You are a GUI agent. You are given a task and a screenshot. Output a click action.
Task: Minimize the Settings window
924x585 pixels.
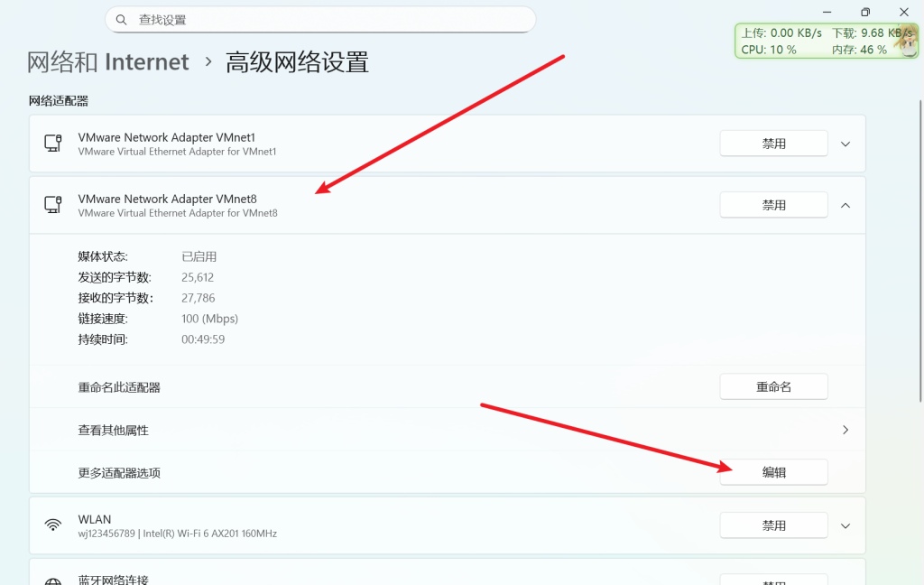coord(827,12)
